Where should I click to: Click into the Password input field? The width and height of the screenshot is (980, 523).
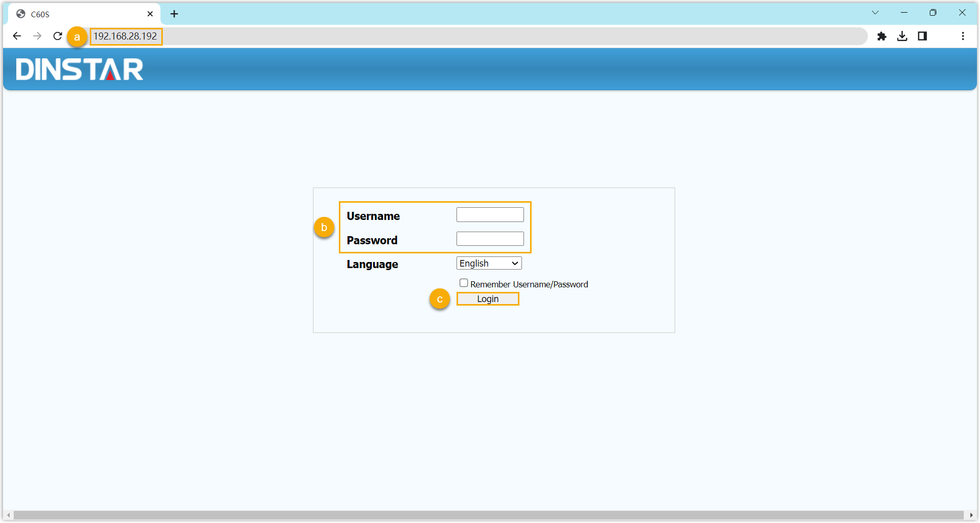490,239
